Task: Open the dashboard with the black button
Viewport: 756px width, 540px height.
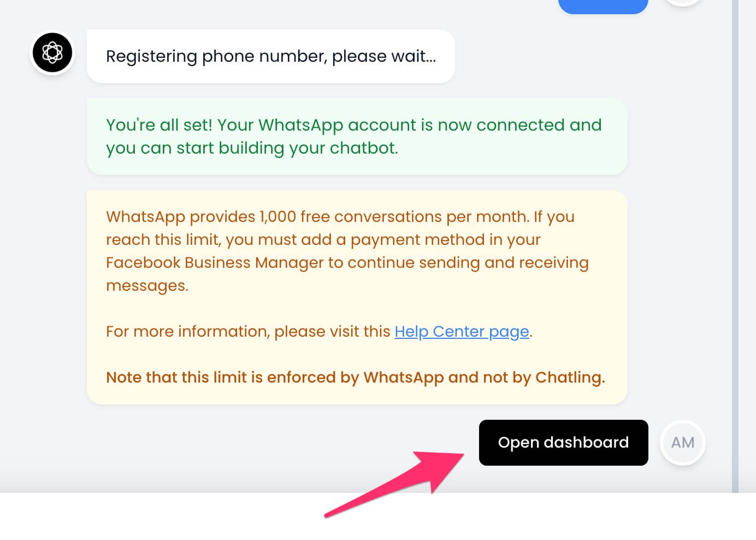Action: pos(563,443)
